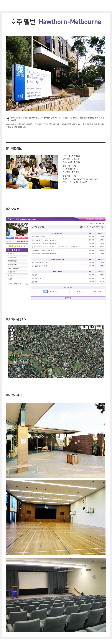This screenshot has height=644, width=112.
Task: Click the orange C share icon
Action: 24,241
